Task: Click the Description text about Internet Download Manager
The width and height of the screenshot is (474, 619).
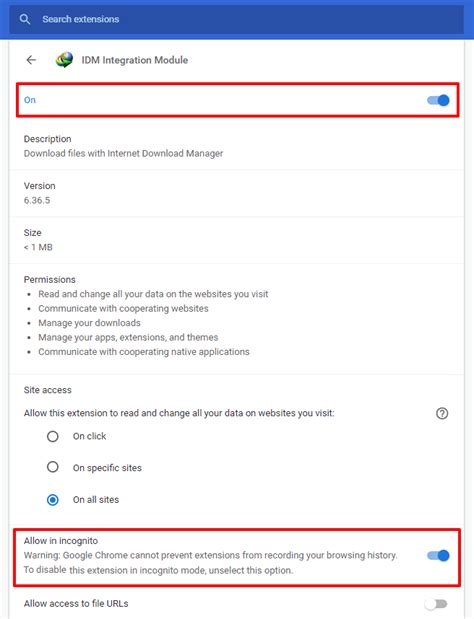Action: point(123,153)
